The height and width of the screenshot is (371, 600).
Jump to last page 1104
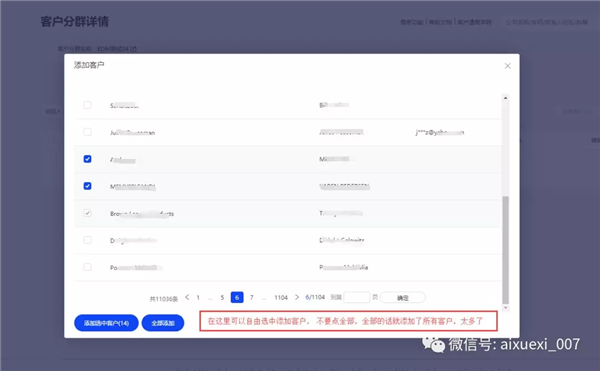[x=281, y=298]
